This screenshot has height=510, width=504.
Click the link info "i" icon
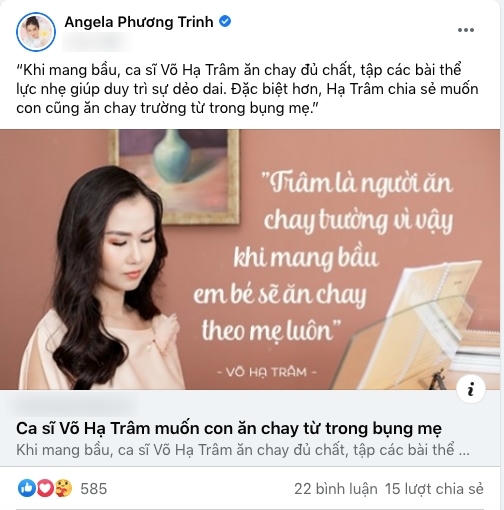pyautogui.click(x=471, y=389)
